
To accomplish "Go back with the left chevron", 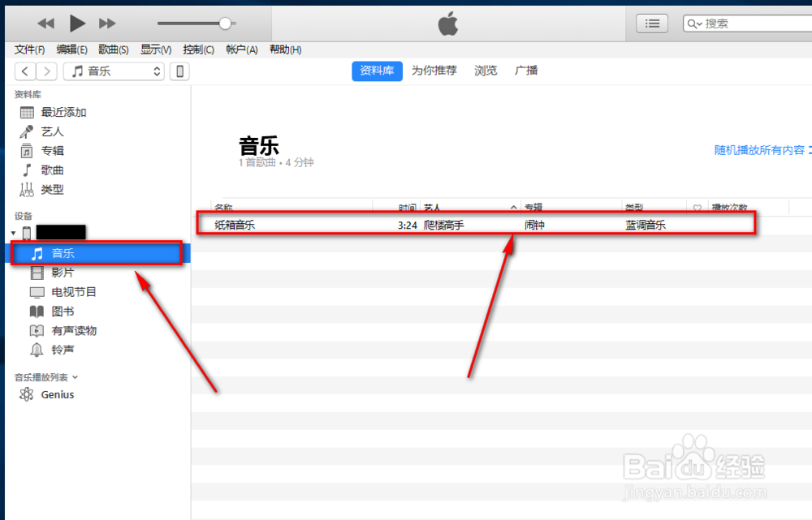I will pos(25,71).
